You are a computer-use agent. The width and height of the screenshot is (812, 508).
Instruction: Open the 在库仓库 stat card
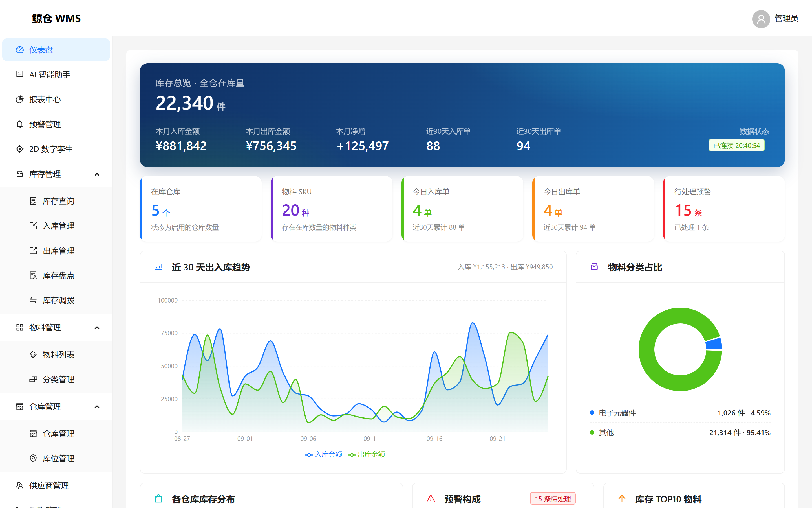[201, 209]
